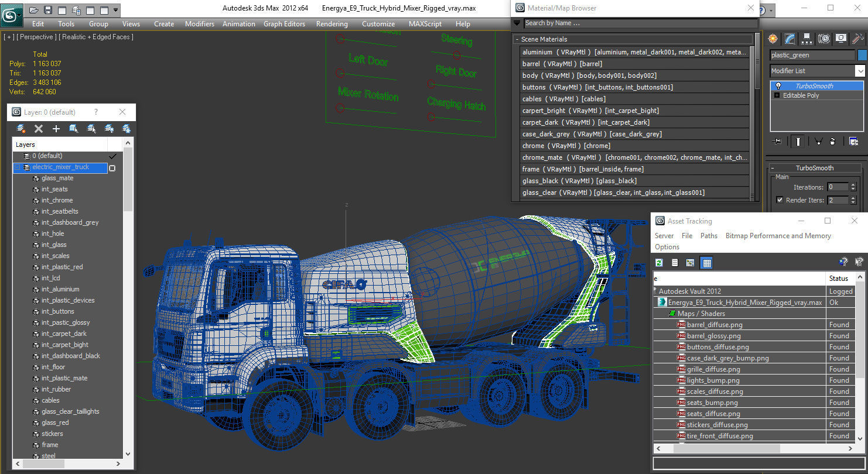Open the Rendering menu

click(x=332, y=24)
